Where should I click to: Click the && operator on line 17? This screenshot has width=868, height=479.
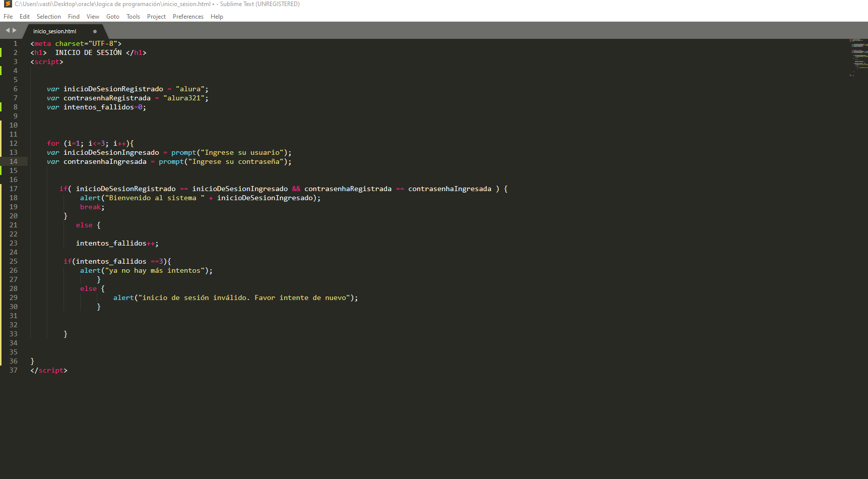pos(296,189)
